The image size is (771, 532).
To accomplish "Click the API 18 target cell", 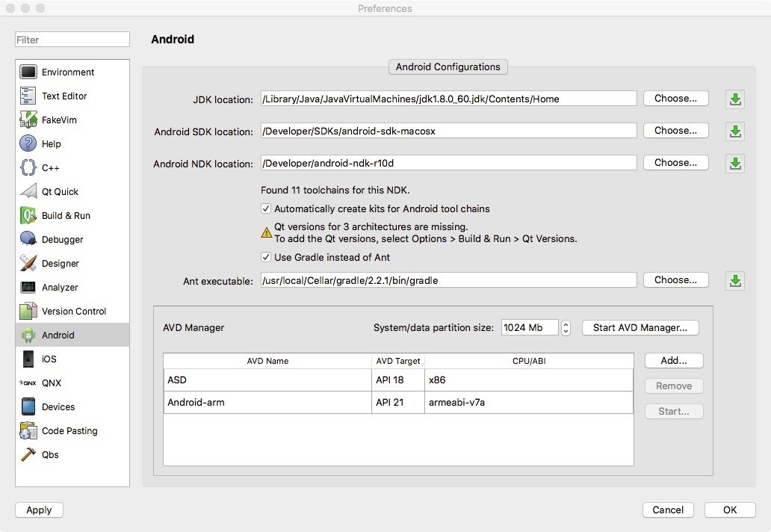I will pyautogui.click(x=397, y=380).
